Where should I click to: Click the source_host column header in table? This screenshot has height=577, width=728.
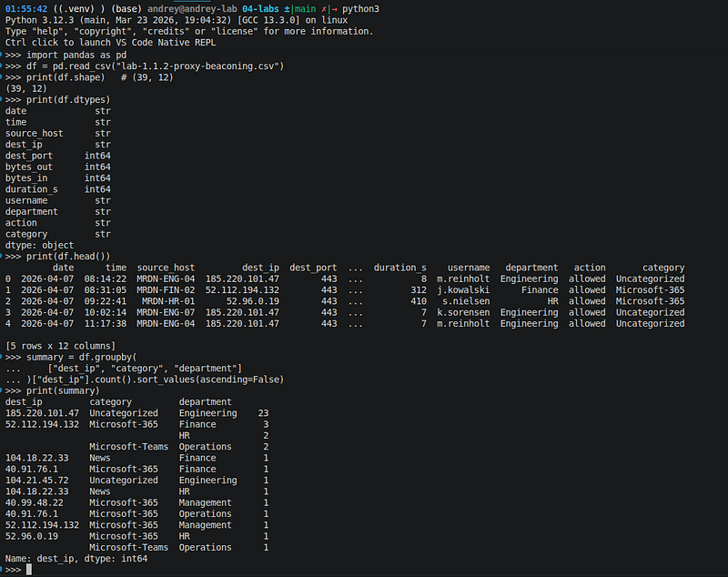tap(166, 268)
